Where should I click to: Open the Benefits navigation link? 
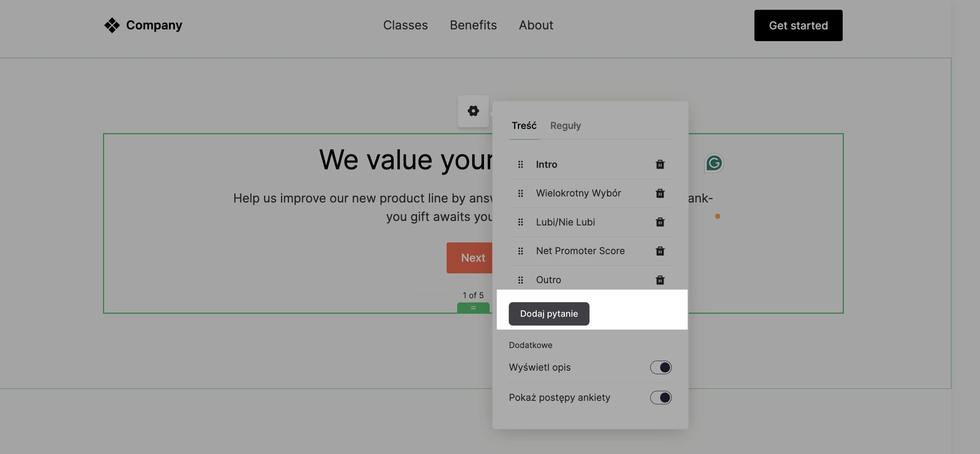click(473, 25)
